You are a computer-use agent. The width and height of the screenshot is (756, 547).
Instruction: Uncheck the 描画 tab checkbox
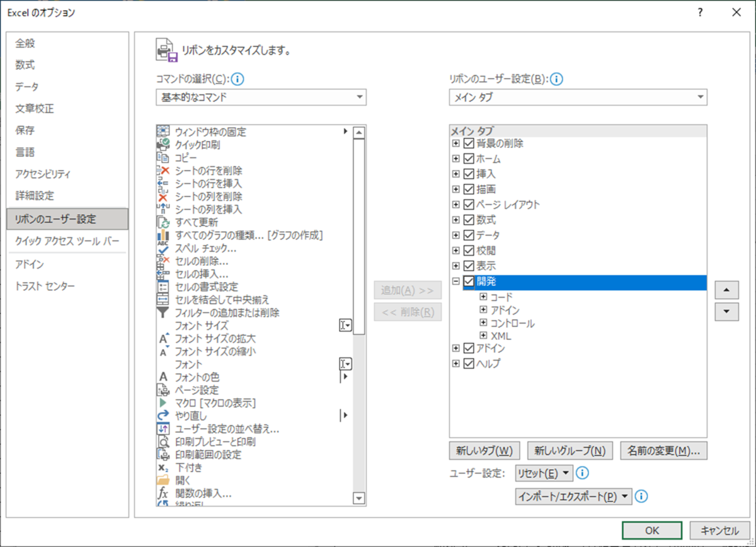[469, 189]
